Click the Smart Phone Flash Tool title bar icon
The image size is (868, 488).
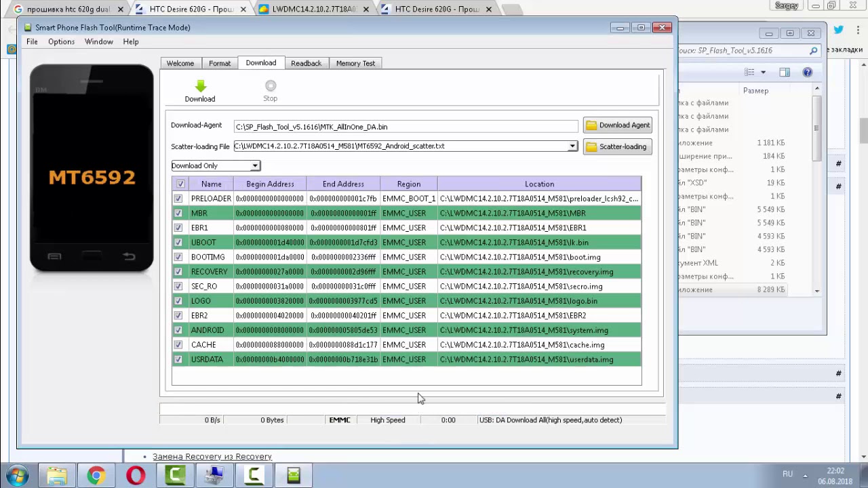[27, 27]
